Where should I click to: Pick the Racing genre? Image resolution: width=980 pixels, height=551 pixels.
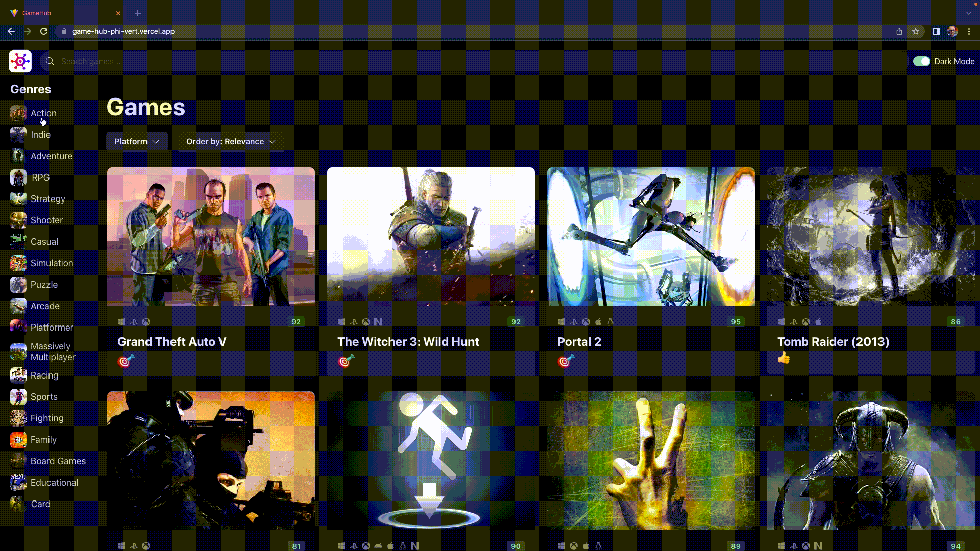point(44,375)
